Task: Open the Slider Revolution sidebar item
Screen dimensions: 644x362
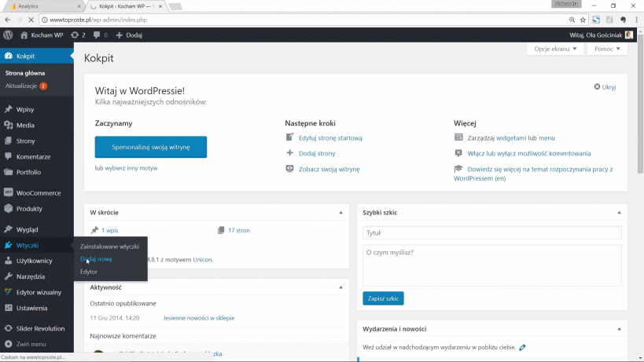Action: [40, 328]
